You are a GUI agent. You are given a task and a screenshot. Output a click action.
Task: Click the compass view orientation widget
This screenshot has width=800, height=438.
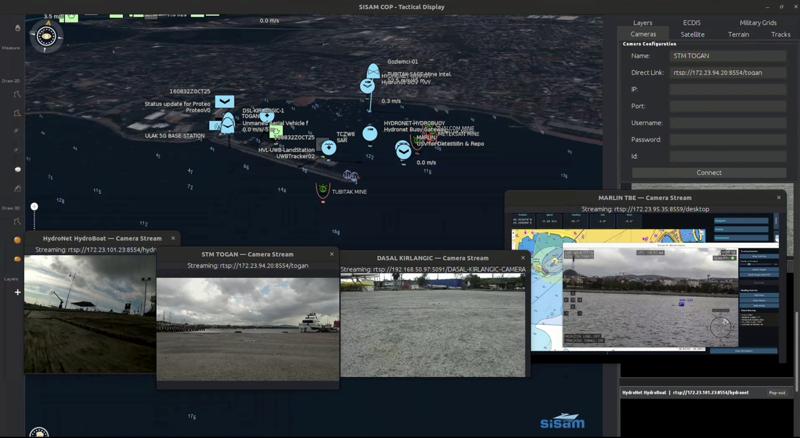(46, 37)
